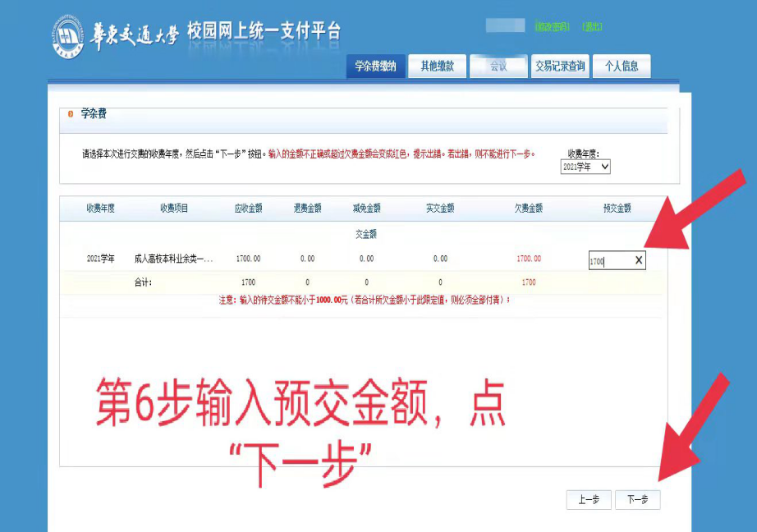Select the 会议 tab

[498, 66]
